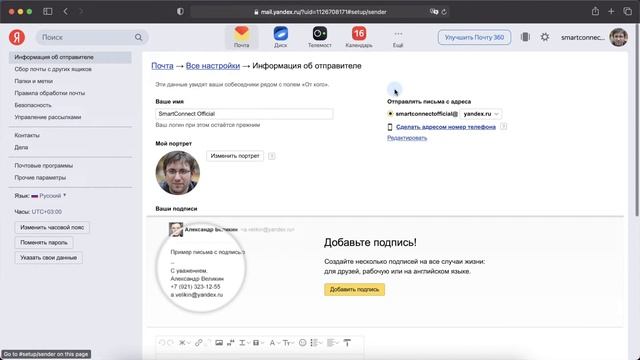Open the Почта mail service icon

click(242, 37)
